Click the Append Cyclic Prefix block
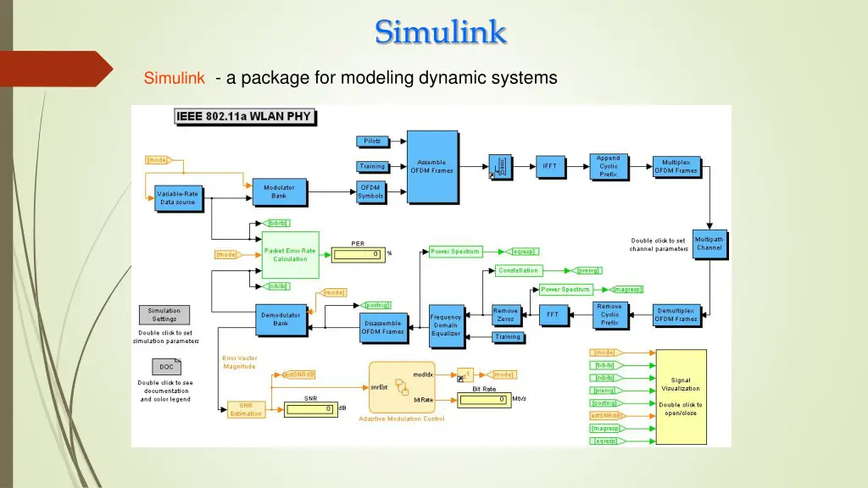Image resolution: width=868 pixels, height=488 pixels. pos(608,166)
